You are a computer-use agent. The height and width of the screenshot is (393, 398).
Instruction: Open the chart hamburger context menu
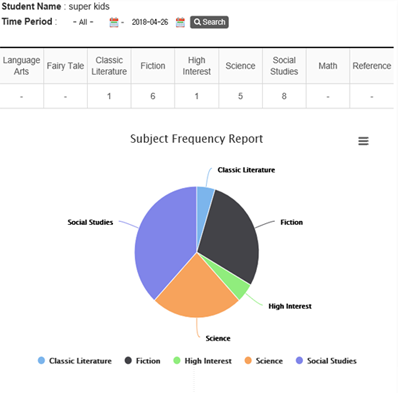pyautogui.click(x=363, y=141)
